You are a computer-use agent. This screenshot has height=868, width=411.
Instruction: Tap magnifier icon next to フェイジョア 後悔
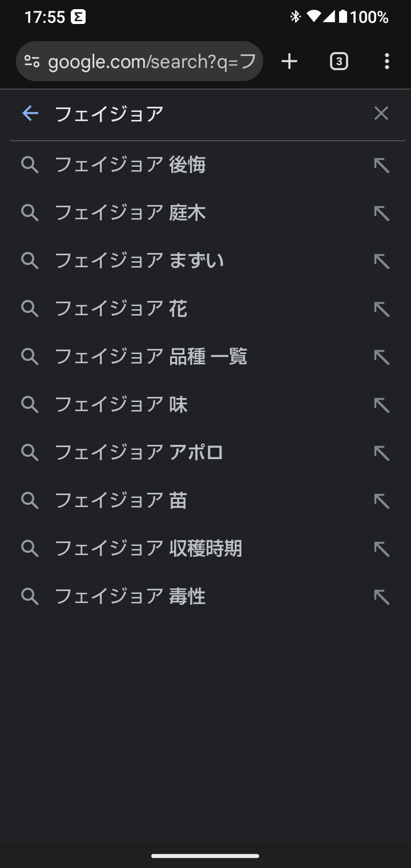pos(30,166)
